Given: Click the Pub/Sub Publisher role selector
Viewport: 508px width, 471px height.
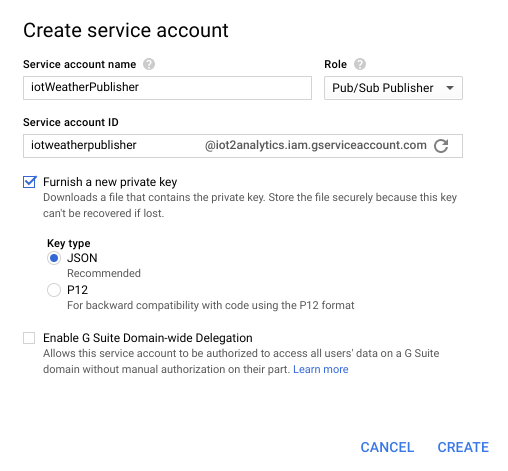Looking at the screenshot, I should 393,88.
